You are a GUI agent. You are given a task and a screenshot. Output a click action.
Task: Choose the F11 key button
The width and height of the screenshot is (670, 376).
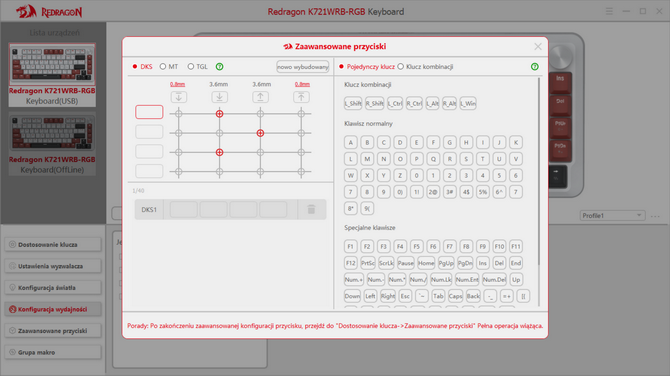(x=516, y=247)
